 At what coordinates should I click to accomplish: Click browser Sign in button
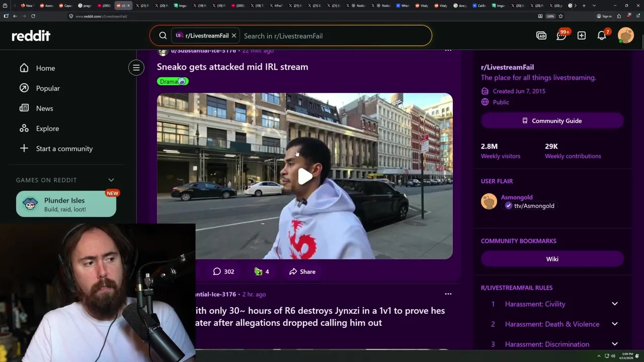[x=604, y=16]
